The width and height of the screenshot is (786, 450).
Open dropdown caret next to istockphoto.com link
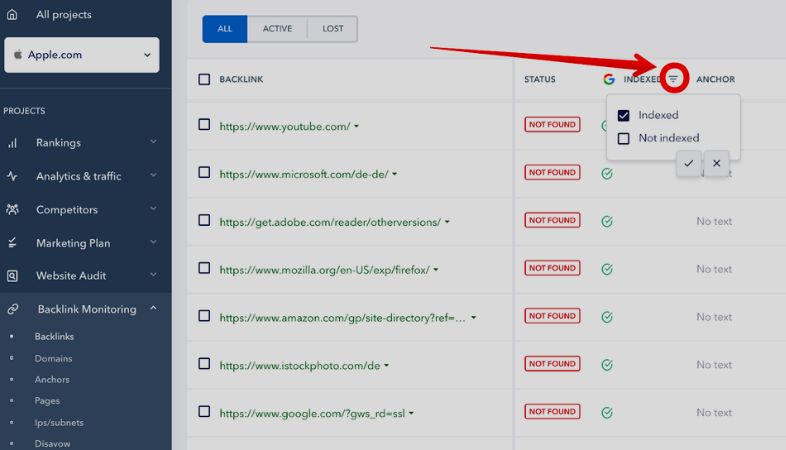click(x=386, y=365)
